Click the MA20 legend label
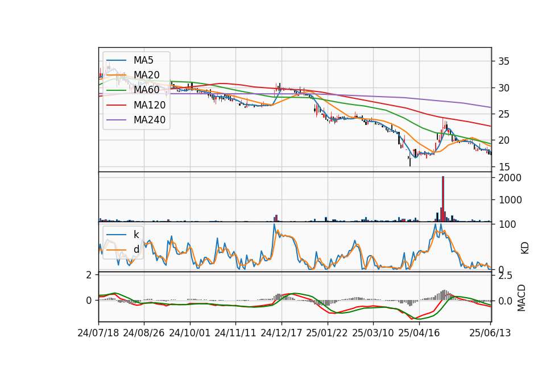 coord(147,75)
